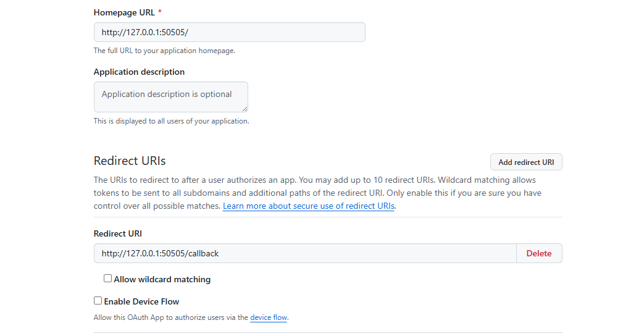Toggle the Enable Device Flow checkbox
The width and height of the screenshot is (644, 336).
98,301
